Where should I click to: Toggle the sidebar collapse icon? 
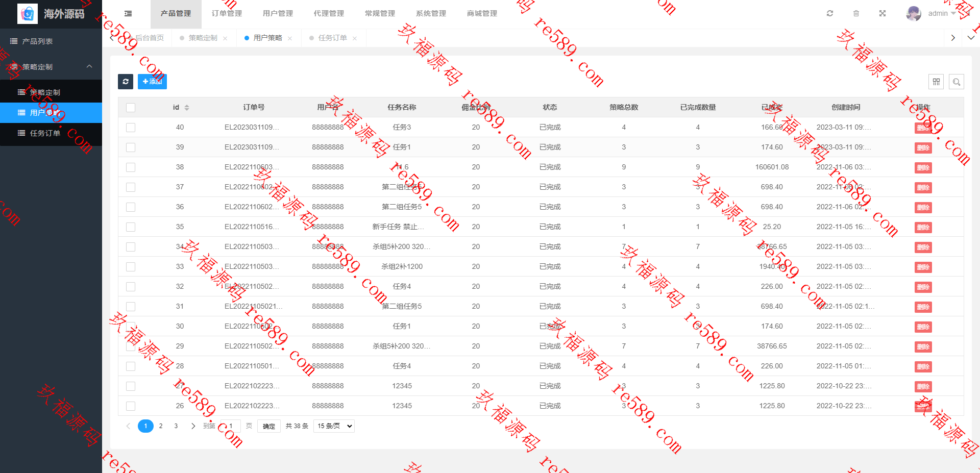pos(128,14)
